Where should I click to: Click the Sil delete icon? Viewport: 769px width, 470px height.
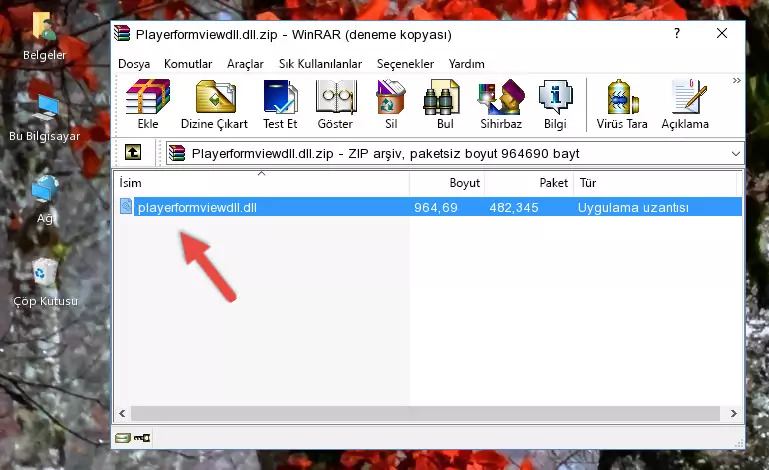pos(391,104)
